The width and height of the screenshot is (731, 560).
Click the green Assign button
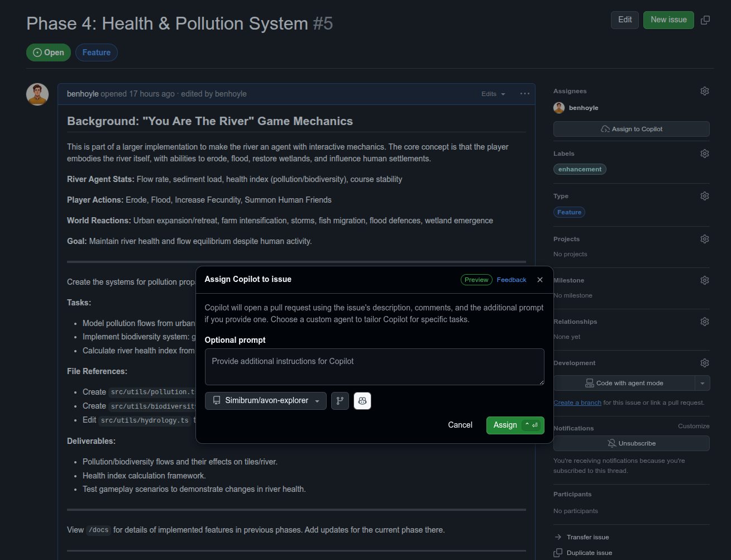tap(514, 425)
